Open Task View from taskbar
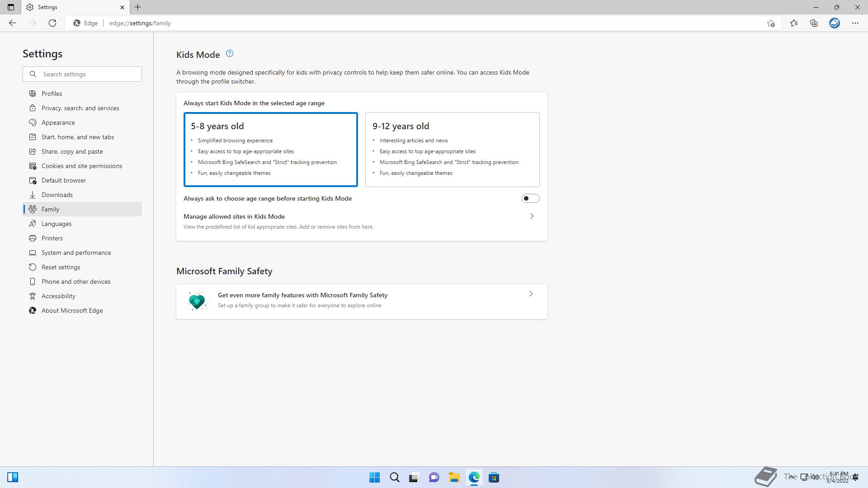The image size is (868, 488). [x=414, y=477]
